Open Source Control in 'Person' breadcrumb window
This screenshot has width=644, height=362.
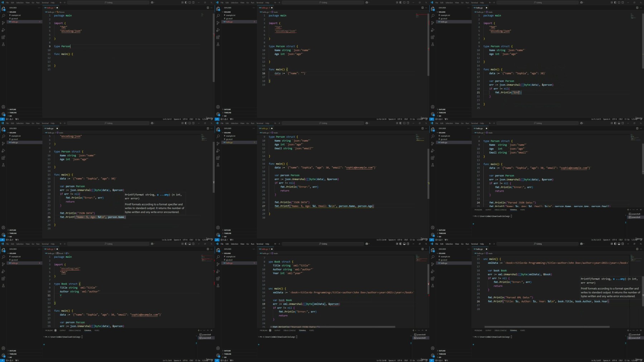point(3,23)
